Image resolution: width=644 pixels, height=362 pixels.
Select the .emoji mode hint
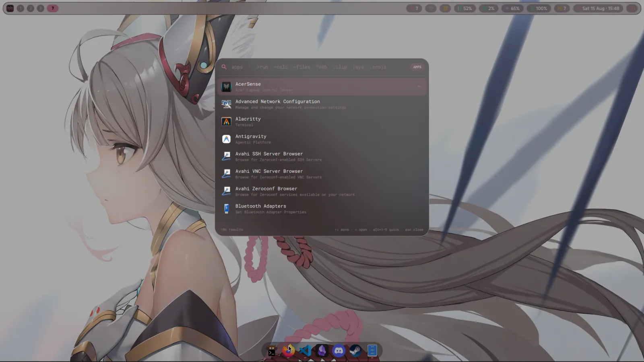click(378, 67)
